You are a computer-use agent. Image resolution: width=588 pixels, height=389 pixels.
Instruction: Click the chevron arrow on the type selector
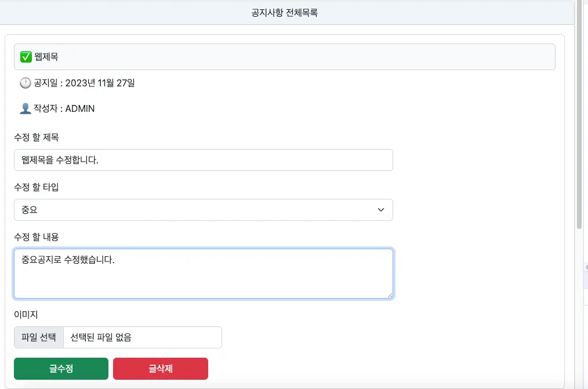[x=381, y=210]
